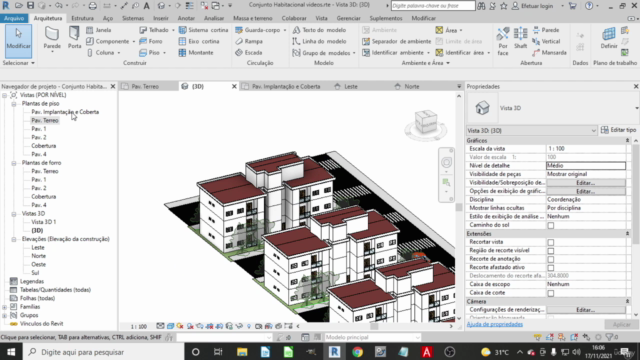Open the Ajuda de propriedades link
Viewport: 640px width, 360px height.
(x=494, y=324)
